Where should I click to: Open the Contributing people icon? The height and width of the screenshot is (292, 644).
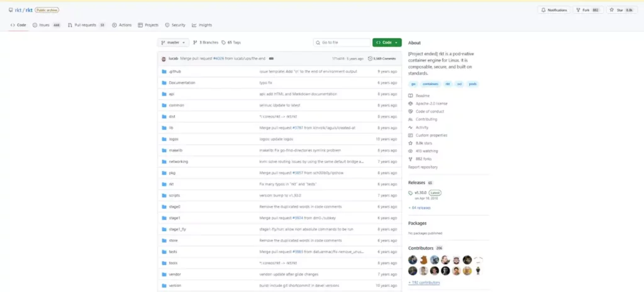pyautogui.click(x=410, y=120)
